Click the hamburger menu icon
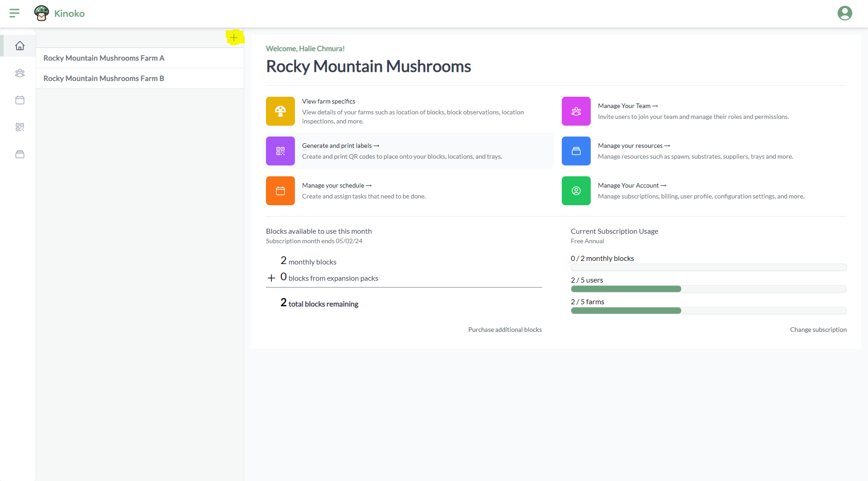Viewport: 868px width, 481px height. pos(14,13)
